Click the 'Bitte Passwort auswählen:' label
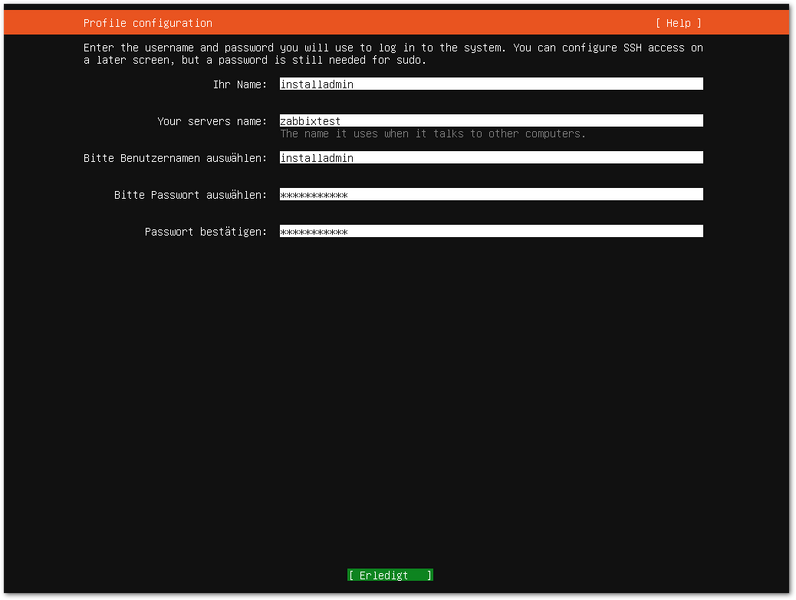Viewport: 796px width, 600px height. click(190, 195)
